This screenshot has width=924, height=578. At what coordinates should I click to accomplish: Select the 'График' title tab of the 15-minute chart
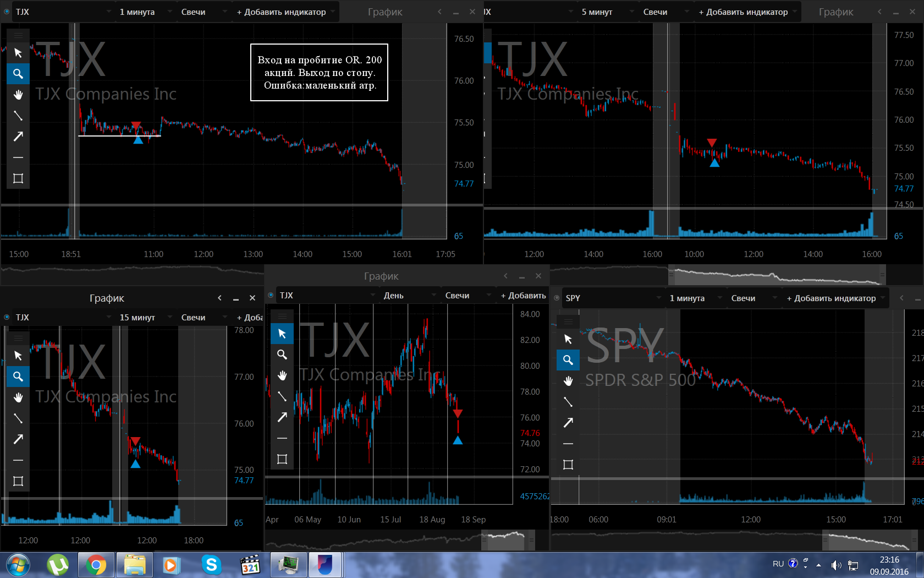107,298
